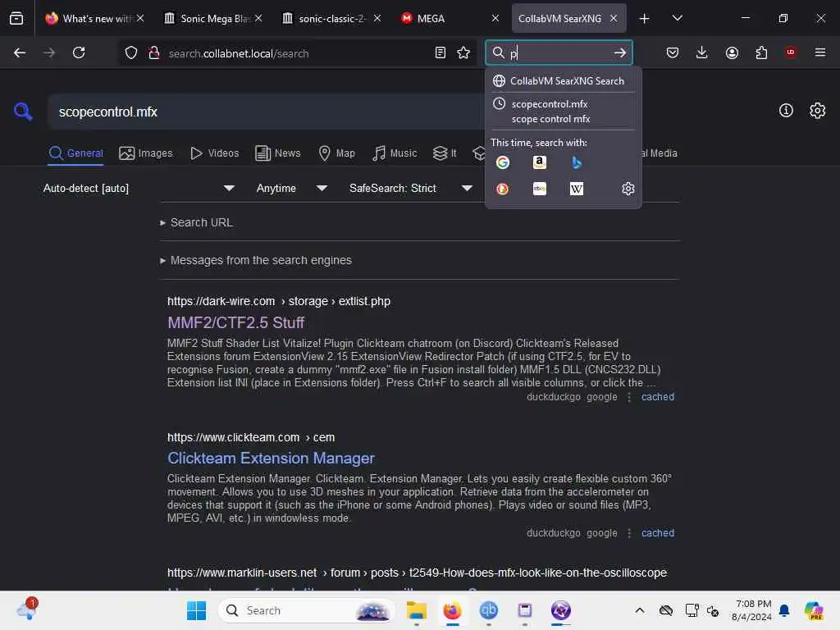Click the Firefox search bar field
Screen dimensions: 840x630
pos(559,52)
